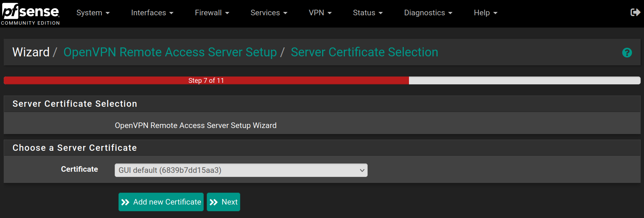Click the Step 7 of 11 progress bar
The image size is (644, 218).
coord(322,80)
